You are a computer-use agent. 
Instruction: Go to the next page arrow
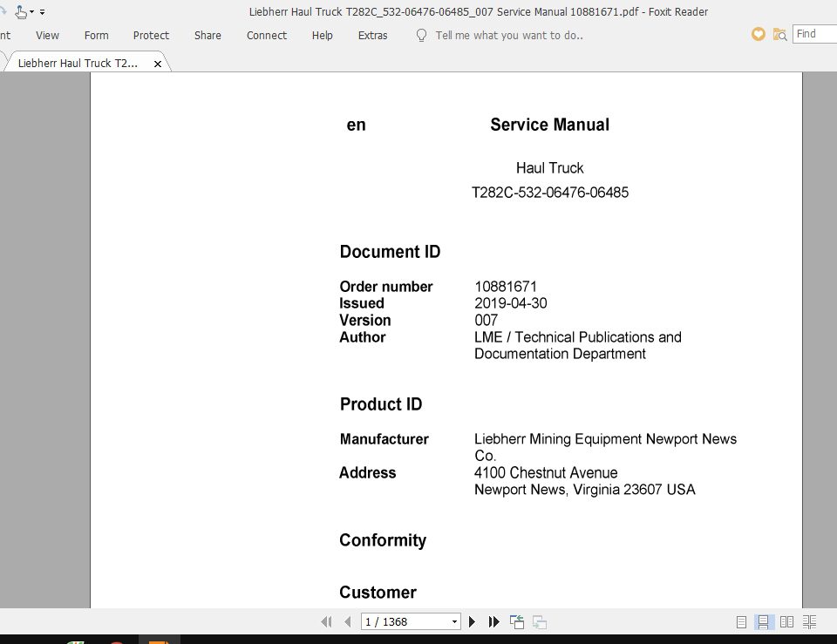click(x=472, y=621)
